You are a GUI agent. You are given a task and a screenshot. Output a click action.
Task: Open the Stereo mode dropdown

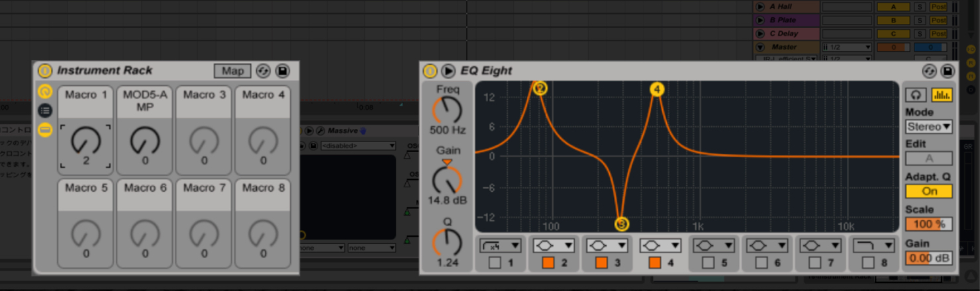tap(929, 126)
